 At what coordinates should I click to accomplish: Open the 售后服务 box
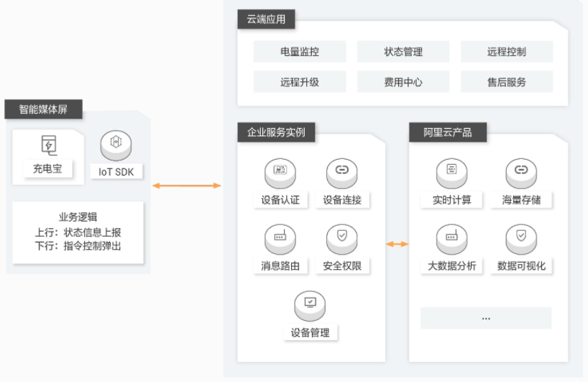click(x=507, y=82)
